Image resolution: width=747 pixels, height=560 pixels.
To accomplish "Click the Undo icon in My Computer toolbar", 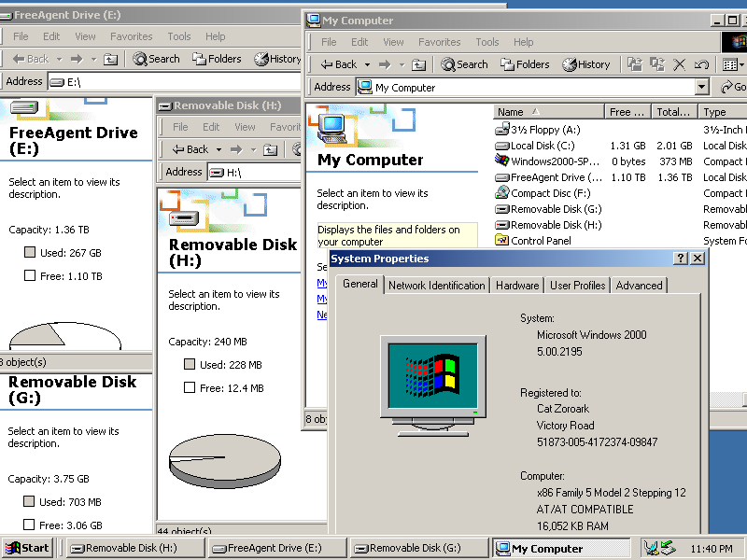I will [x=700, y=64].
